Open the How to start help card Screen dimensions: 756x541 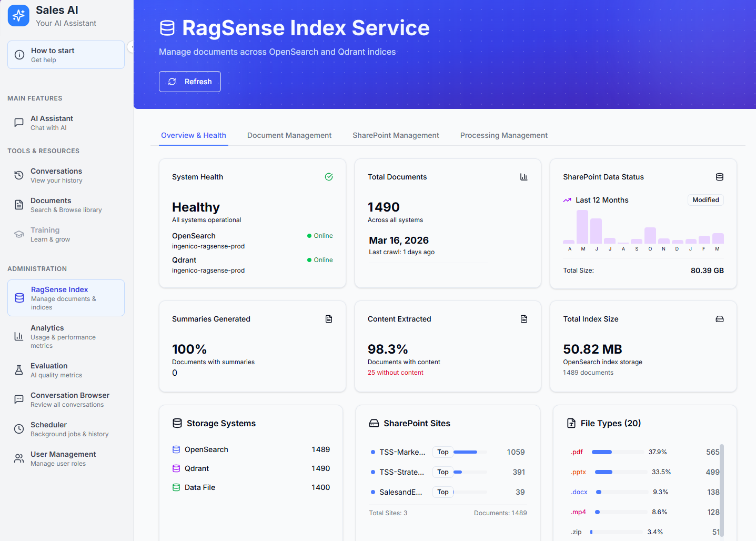point(66,55)
